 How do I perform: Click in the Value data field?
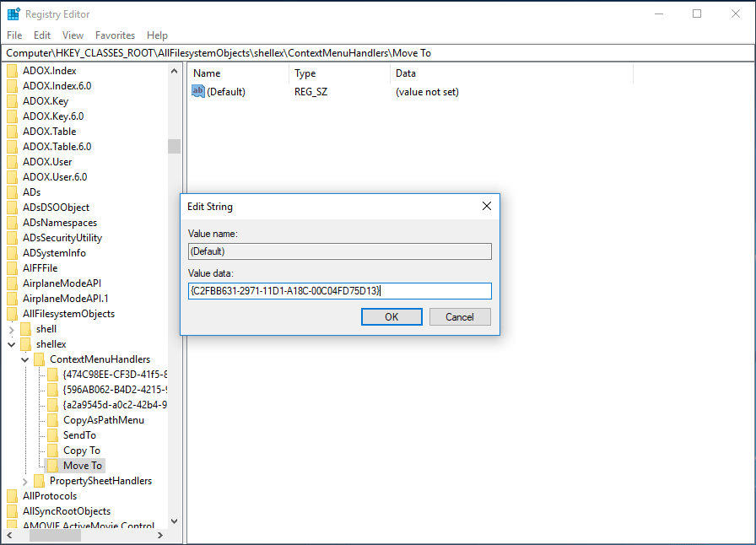pyautogui.click(x=339, y=291)
